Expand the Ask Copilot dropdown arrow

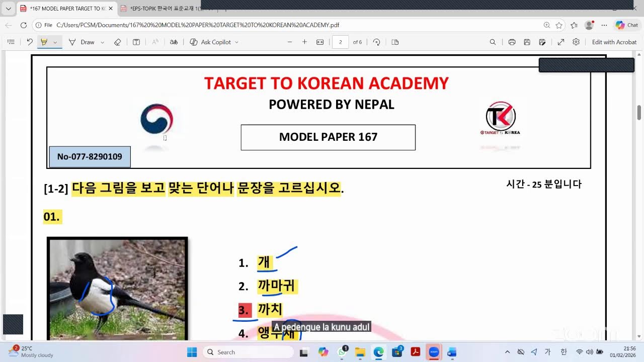click(x=237, y=42)
